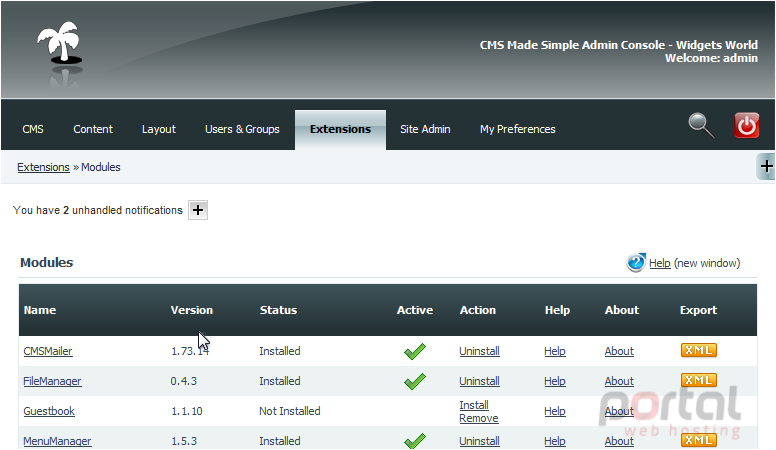Image resolution: width=776 pixels, height=450 pixels.
Task: Open Help for CMSMailer
Action: click(x=555, y=351)
